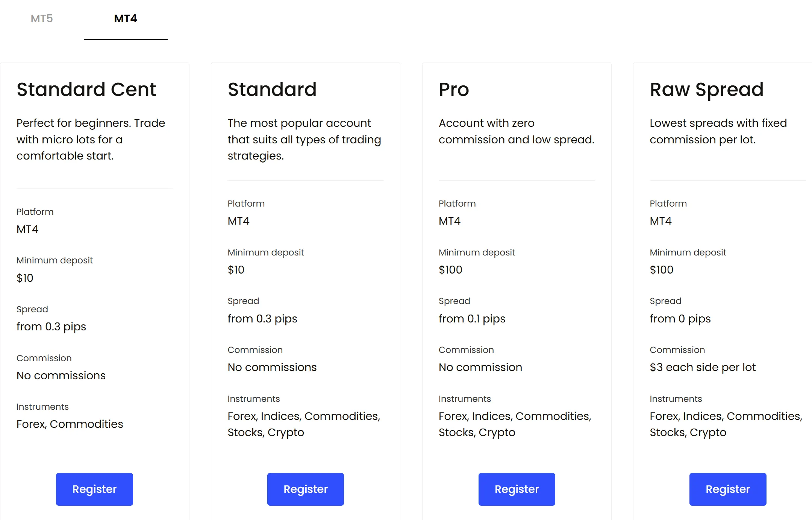Viewport: 812px width, 520px height.
Task: Click the Pro card heading
Action: click(x=454, y=90)
